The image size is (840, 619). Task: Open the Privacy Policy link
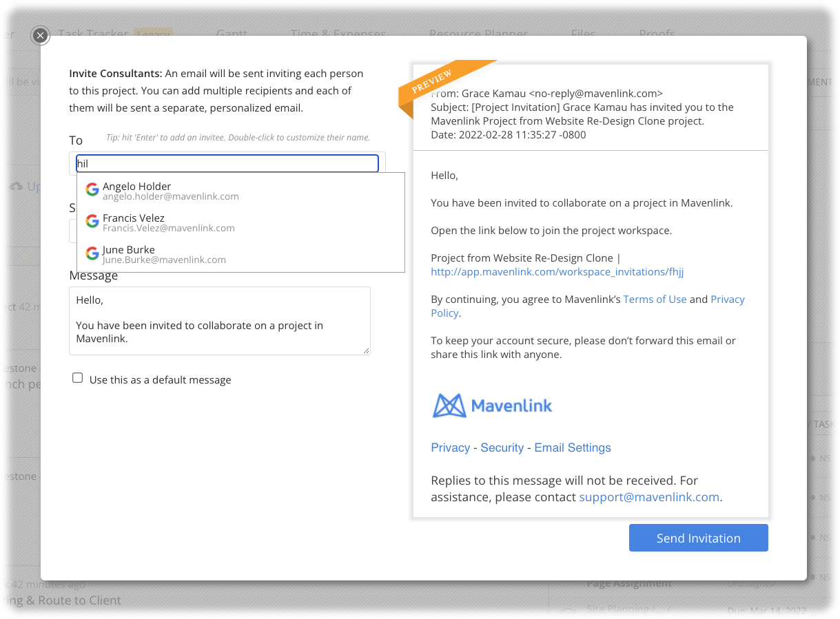point(727,300)
